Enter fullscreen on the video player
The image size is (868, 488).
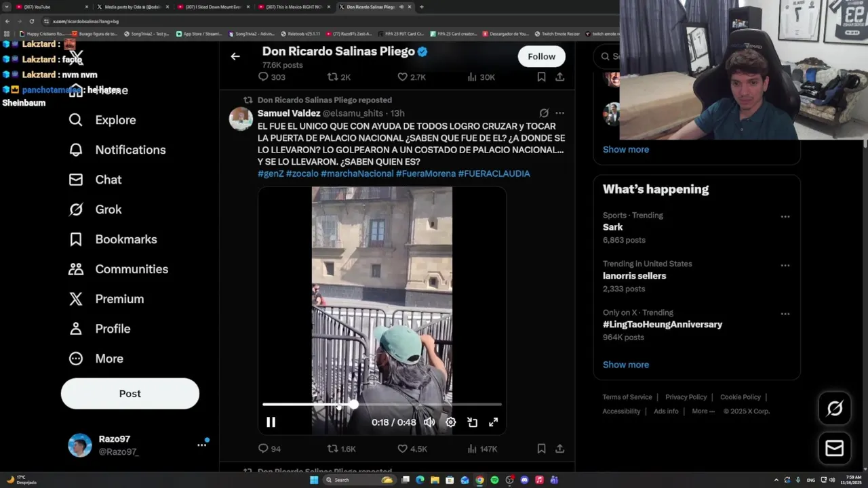coord(494,422)
